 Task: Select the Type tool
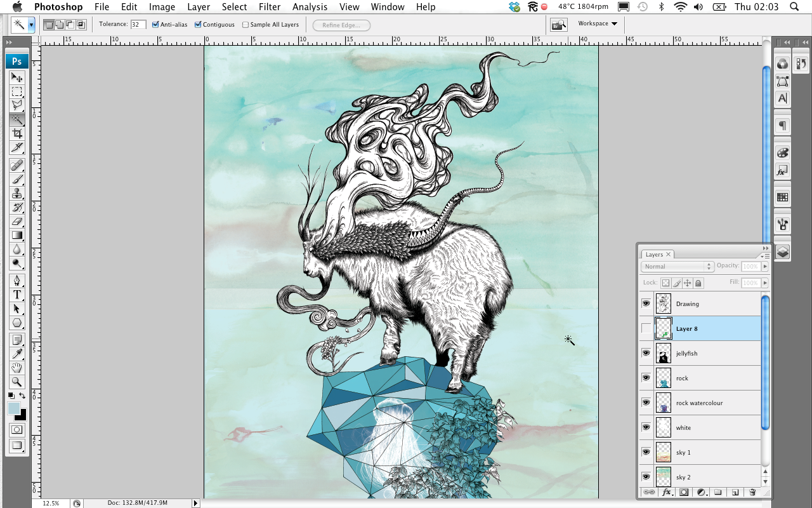tap(17, 295)
